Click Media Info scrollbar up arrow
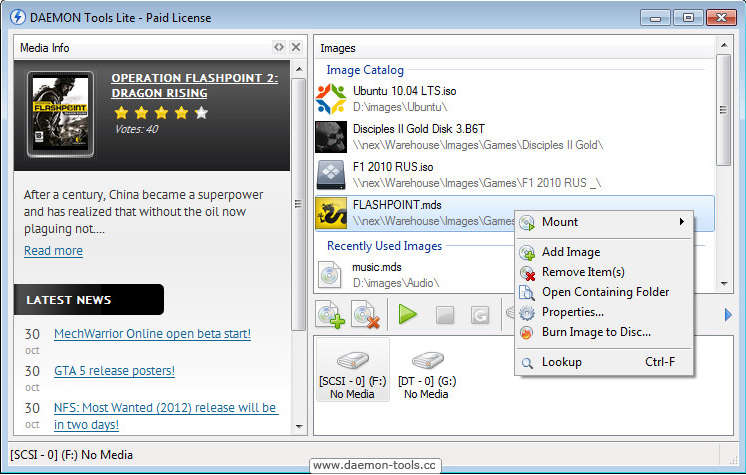Image resolution: width=746 pixels, height=475 pixels. coord(299,69)
